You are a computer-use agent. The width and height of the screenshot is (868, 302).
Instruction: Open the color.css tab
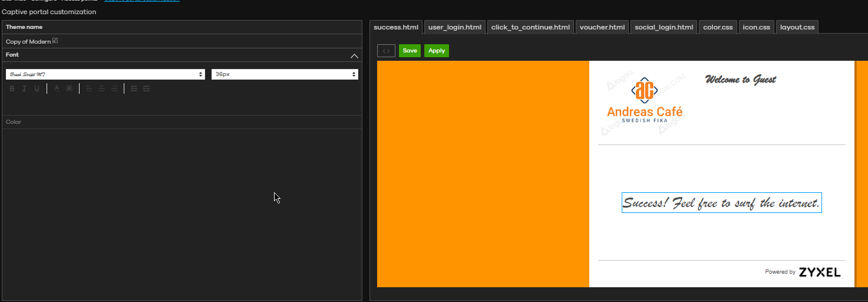718,27
